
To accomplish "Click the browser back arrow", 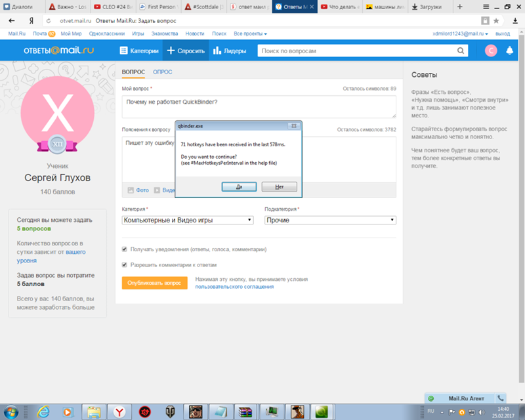I will point(12,21).
